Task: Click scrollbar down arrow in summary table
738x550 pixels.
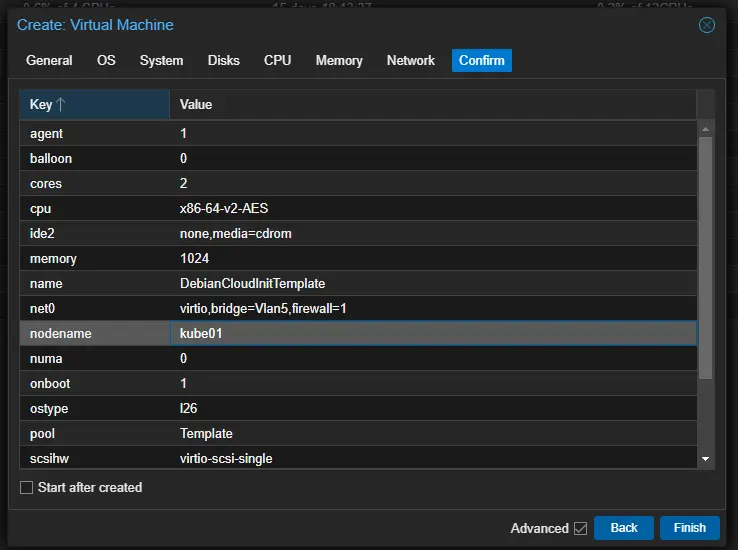Action: pyautogui.click(x=706, y=458)
